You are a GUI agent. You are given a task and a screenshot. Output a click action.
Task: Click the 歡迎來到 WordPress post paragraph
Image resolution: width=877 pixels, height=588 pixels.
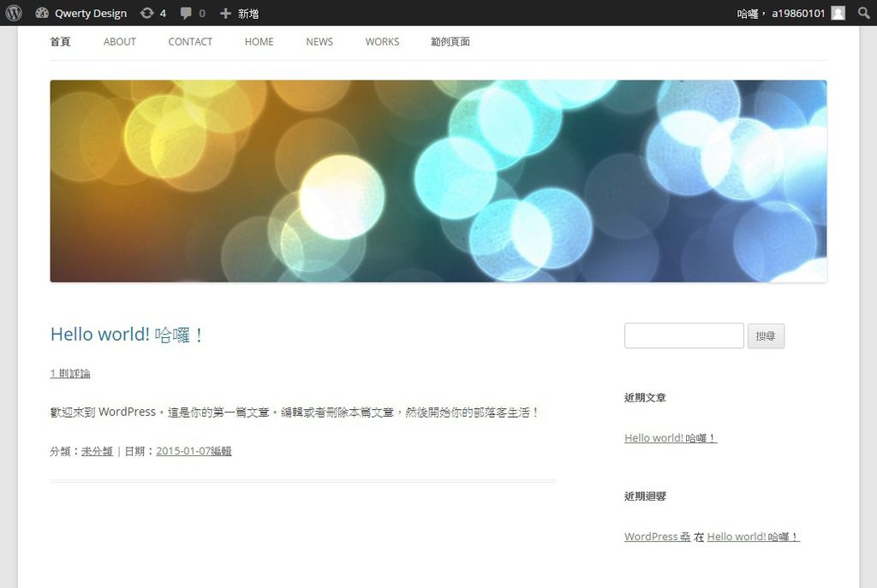[x=295, y=413]
